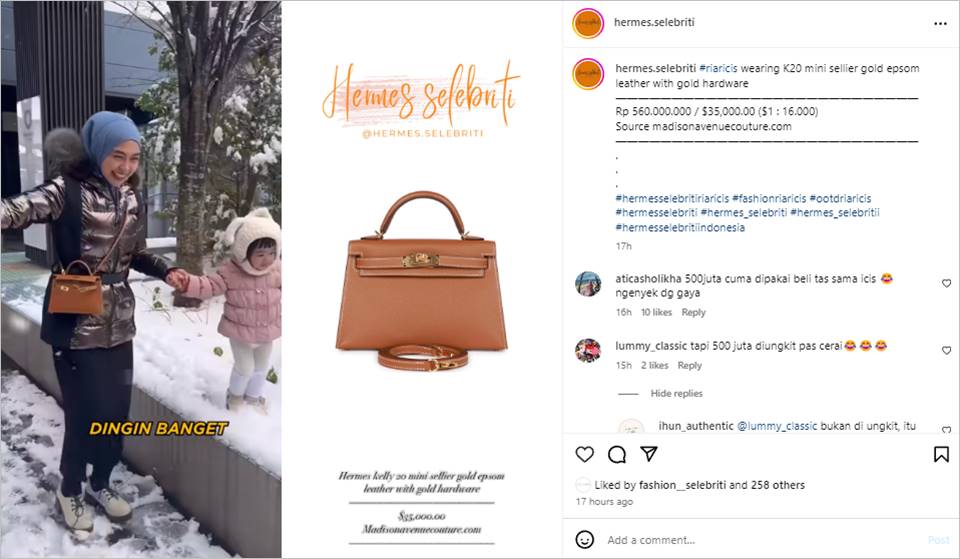Open the #riaricis hashtag link
Screen dimensions: 960x559
pyautogui.click(x=718, y=68)
